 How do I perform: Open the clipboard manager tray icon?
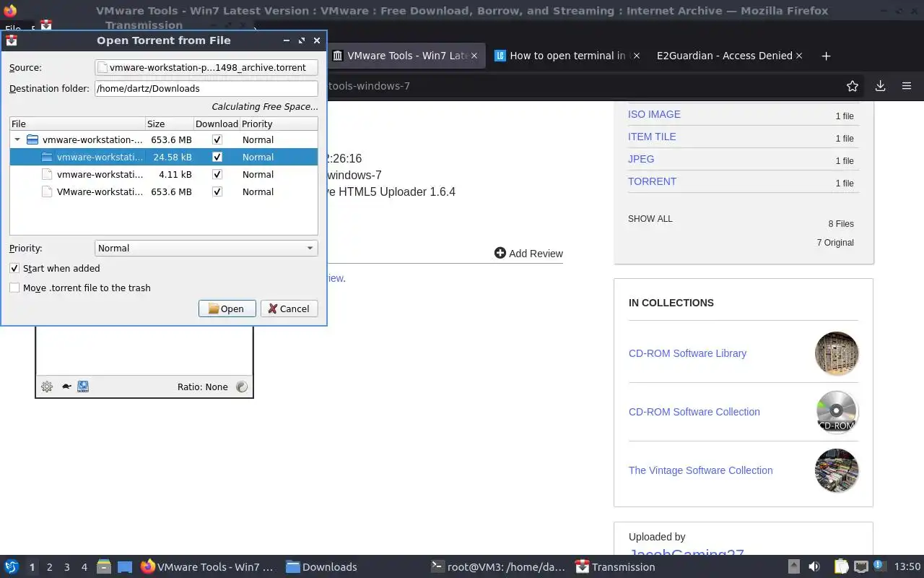coord(842,566)
